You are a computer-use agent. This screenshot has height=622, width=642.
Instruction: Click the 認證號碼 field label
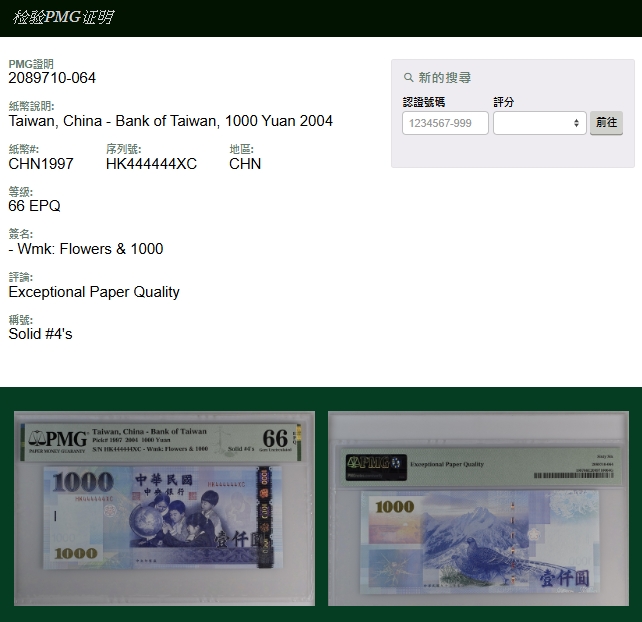pos(424,102)
